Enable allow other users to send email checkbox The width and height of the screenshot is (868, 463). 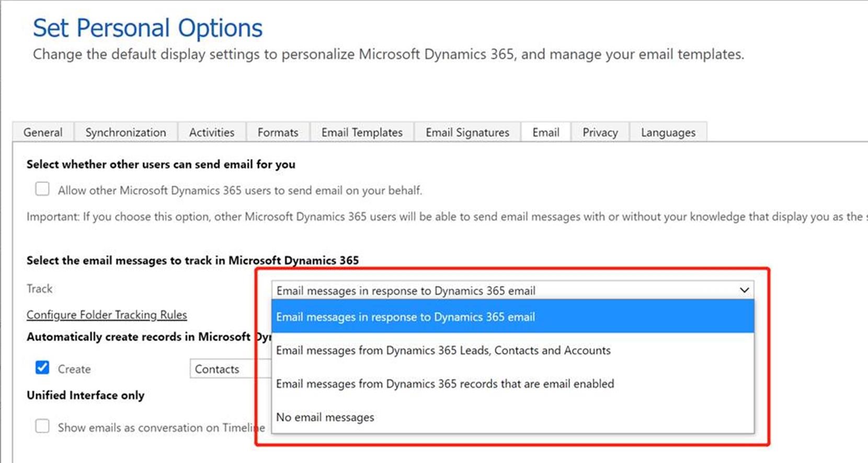(42, 189)
